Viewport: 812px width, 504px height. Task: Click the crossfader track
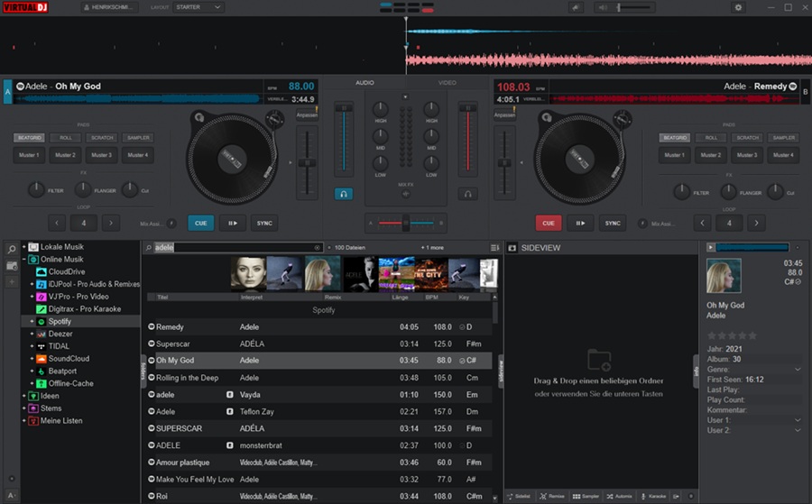tap(405, 223)
